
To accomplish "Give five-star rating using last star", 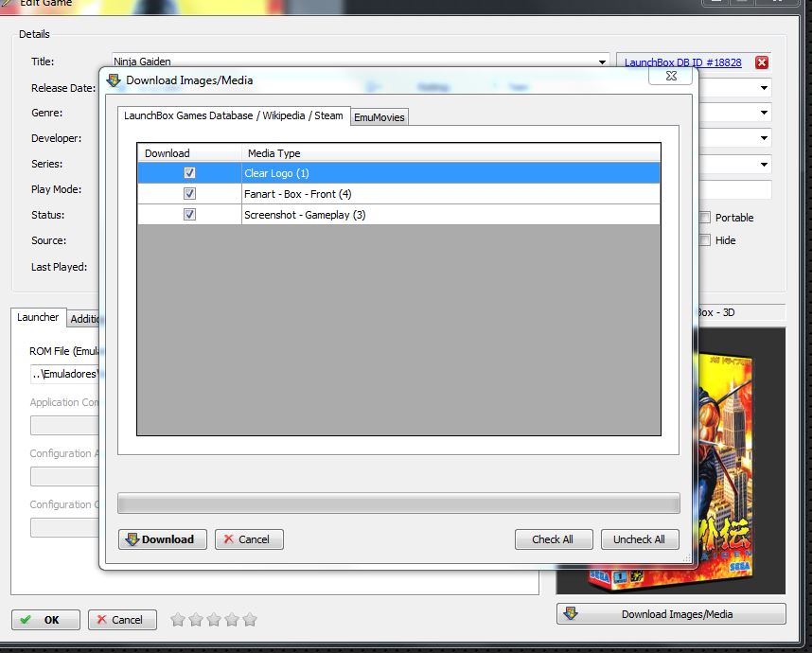I will click(250, 619).
